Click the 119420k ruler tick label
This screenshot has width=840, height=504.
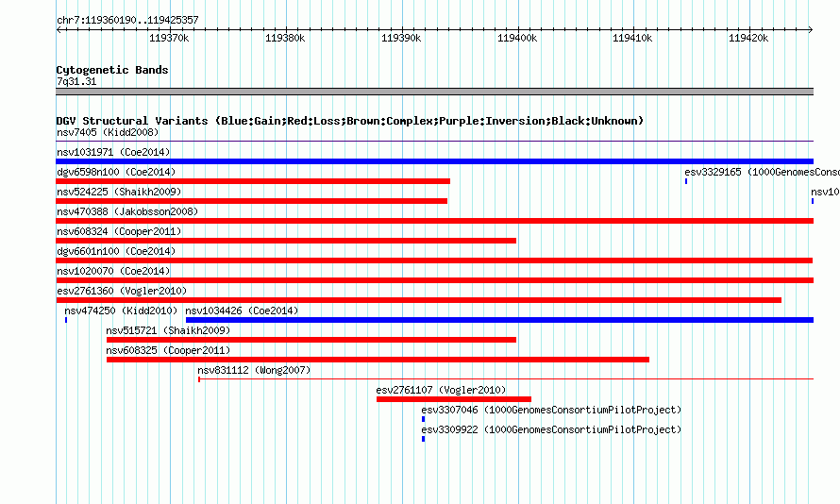748,38
